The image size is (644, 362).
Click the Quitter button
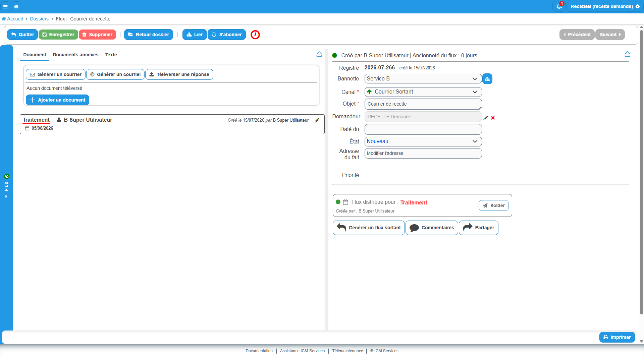coord(22,35)
